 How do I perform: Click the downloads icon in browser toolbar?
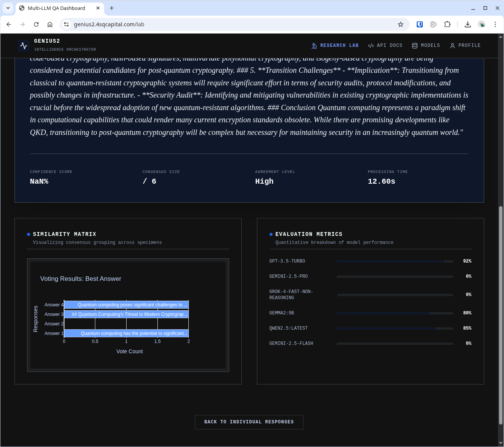[467, 24]
